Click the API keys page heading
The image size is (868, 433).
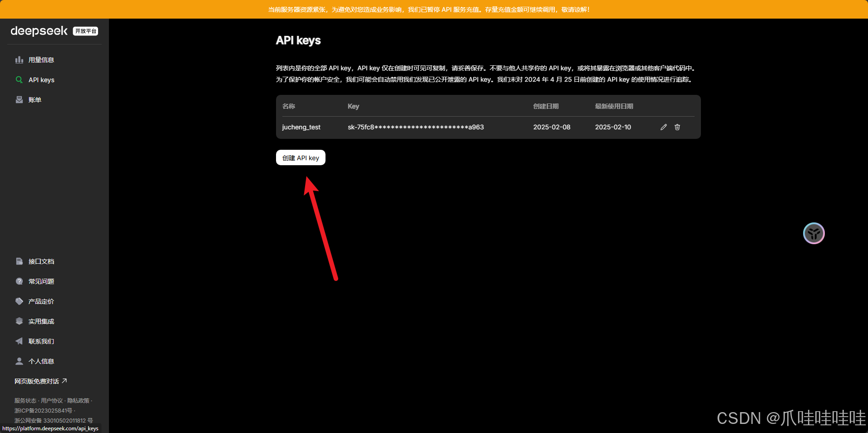(298, 40)
